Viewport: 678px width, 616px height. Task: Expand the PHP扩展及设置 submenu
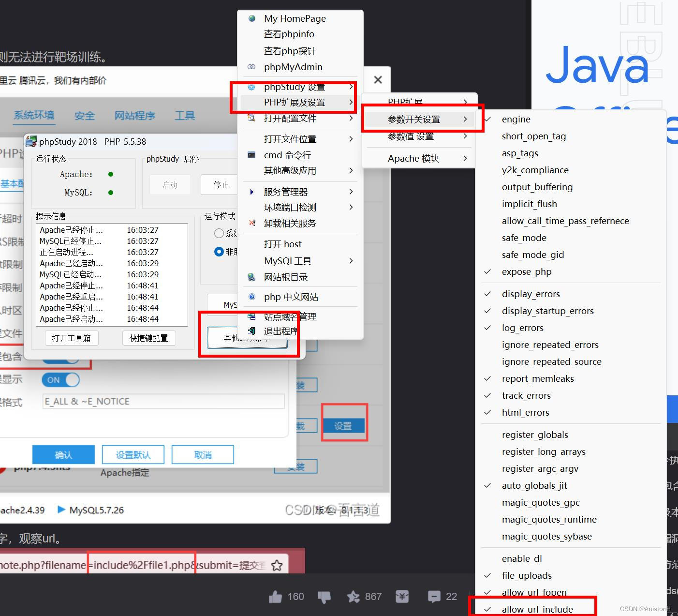[x=300, y=102]
